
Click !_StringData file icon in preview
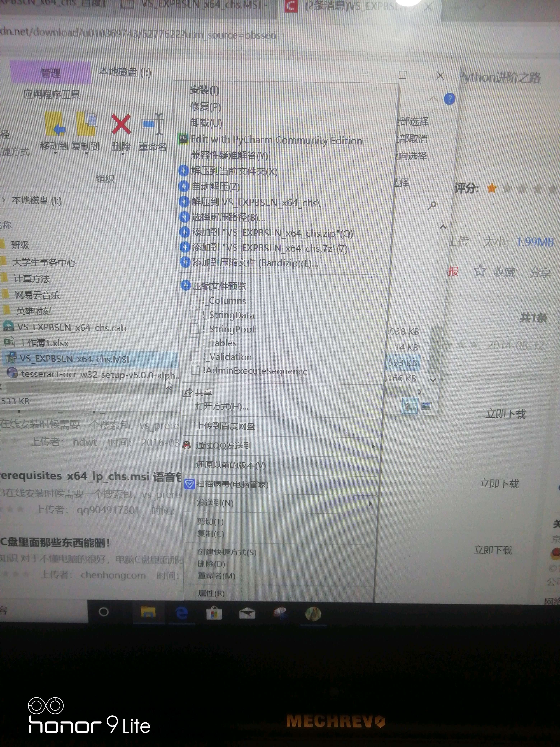194,314
